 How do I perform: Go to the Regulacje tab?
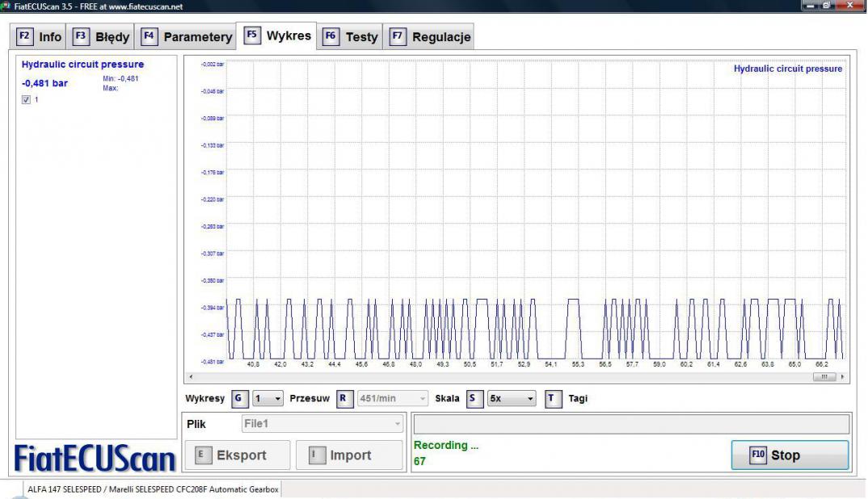click(430, 36)
